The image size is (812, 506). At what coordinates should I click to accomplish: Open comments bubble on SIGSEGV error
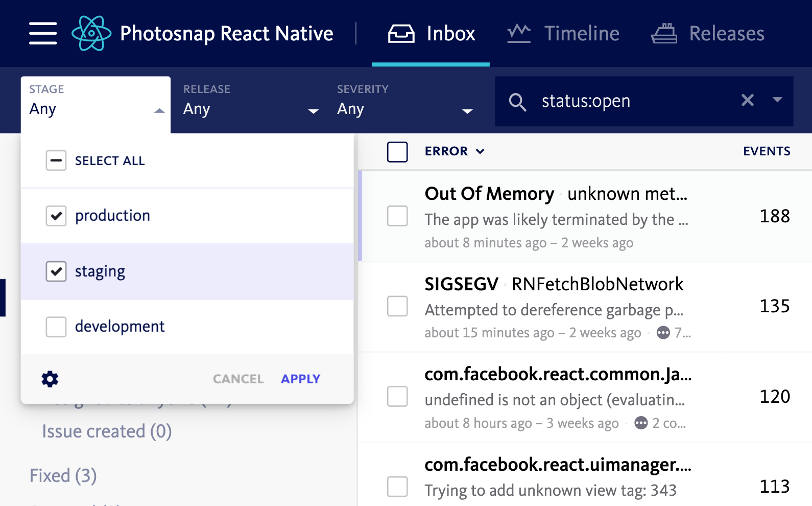(663, 333)
